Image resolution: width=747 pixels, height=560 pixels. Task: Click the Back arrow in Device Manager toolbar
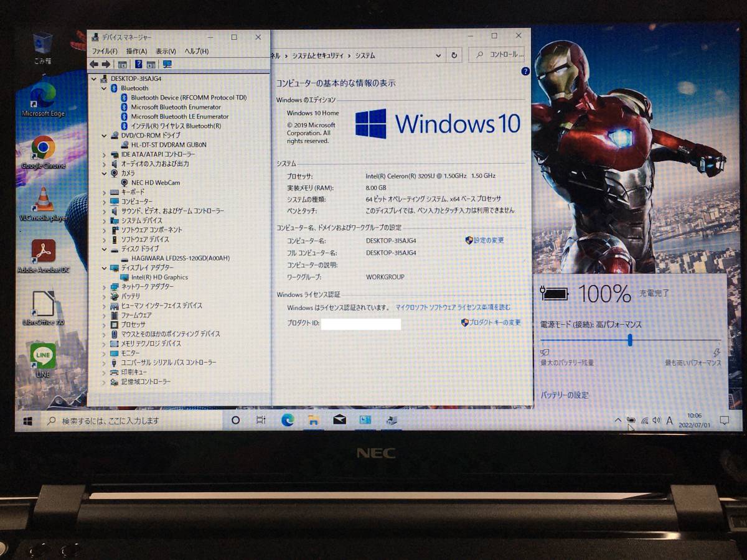click(94, 64)
